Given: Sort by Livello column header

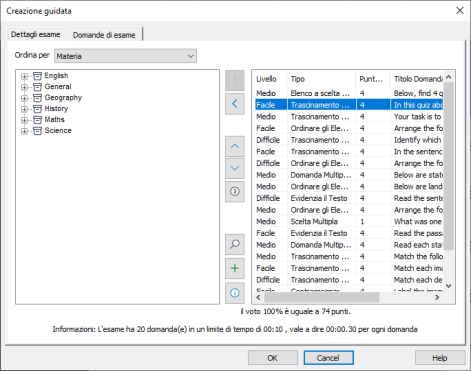Looking at the screenshot, I should [269, 79].
